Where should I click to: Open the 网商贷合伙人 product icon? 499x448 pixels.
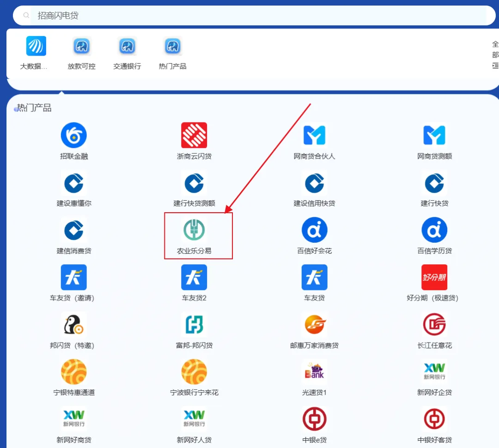pos(315,135)
